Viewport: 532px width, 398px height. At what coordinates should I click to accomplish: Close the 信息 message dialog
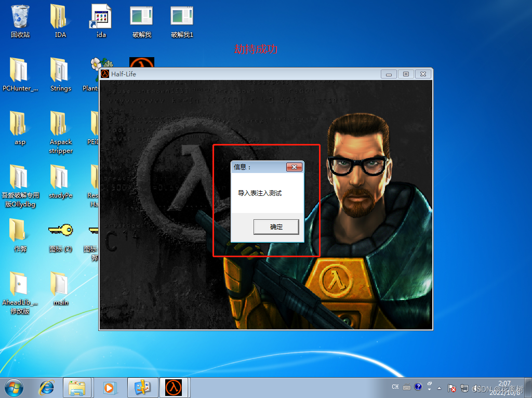[x=294, y=167]
